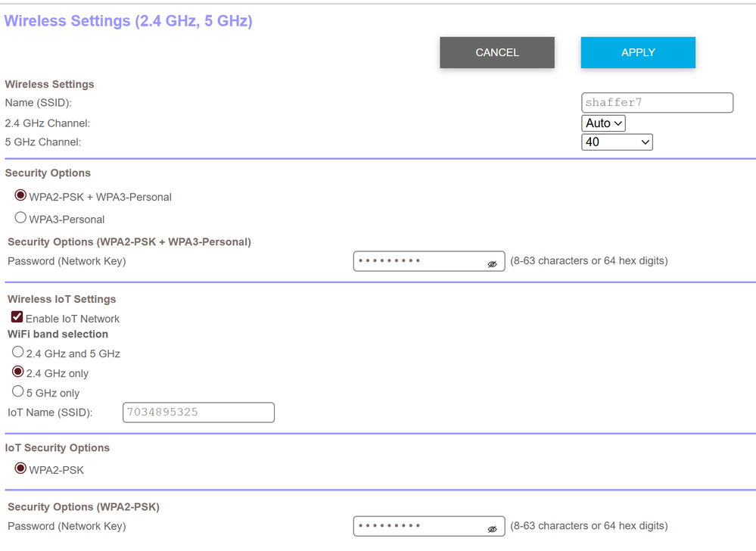Viewport: 756px width, 551px height.
Task: Click the main network password field
Action: tap(420, 261)
